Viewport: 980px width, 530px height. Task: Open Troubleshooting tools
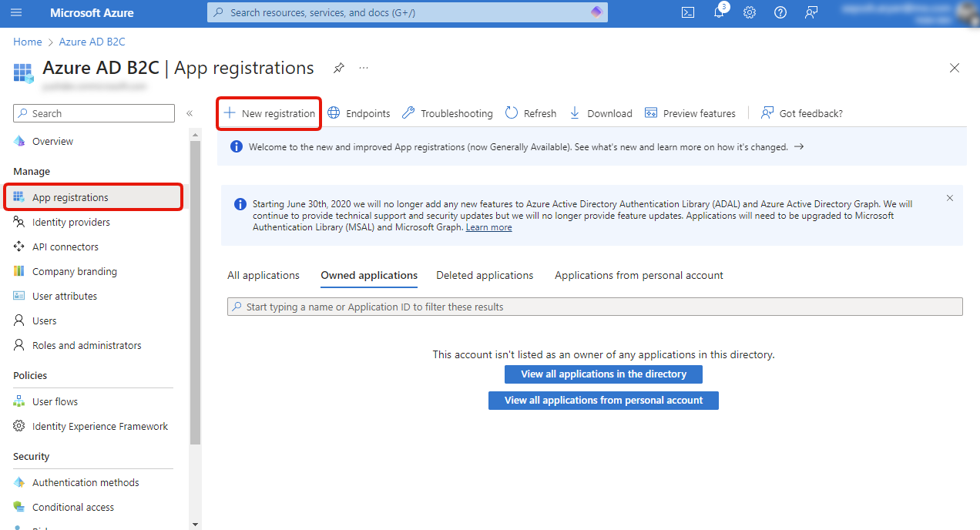(x=447, y=112)
